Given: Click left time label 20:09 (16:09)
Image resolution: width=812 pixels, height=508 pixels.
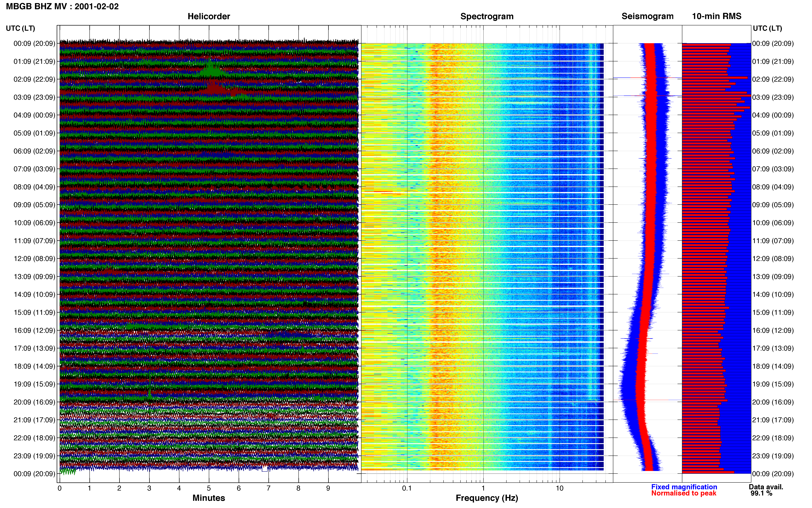Looking at the screenshot, I should coord(34,402).
